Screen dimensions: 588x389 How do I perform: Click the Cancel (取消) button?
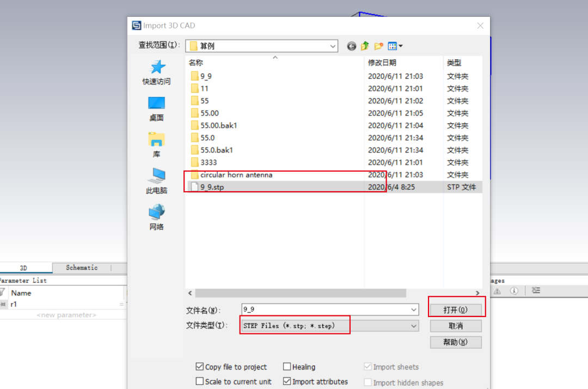click(x=456, y=326)
